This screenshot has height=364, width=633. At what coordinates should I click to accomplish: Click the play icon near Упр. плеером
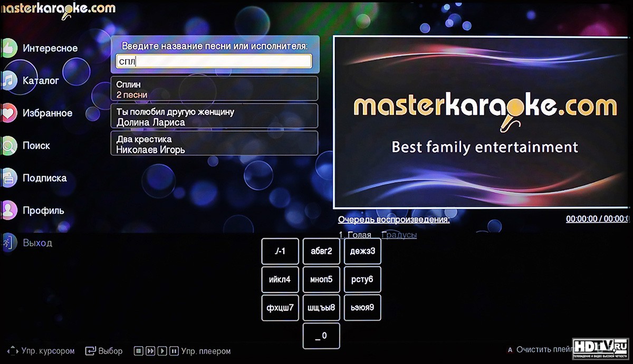pyautogui.click(x=162, y=351)
